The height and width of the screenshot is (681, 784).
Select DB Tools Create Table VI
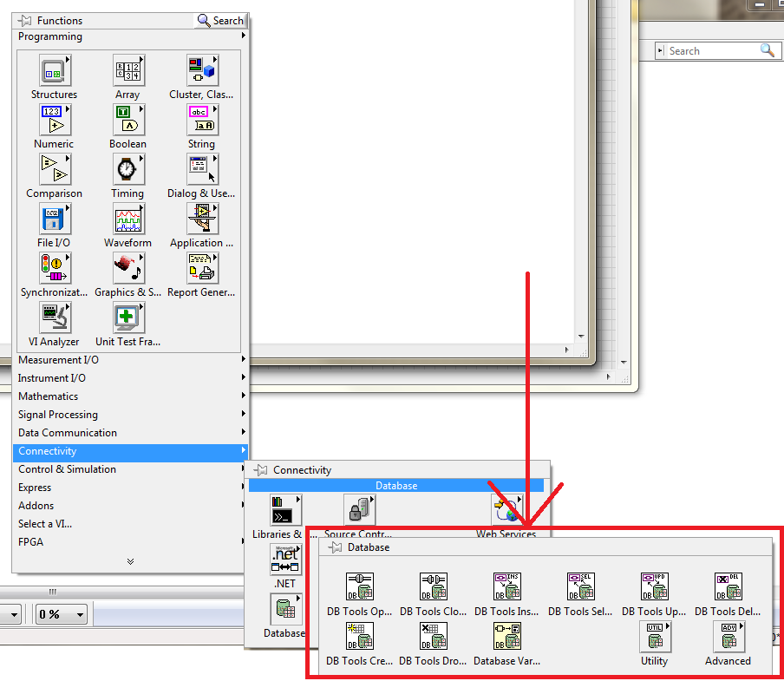tap(360, 636)
